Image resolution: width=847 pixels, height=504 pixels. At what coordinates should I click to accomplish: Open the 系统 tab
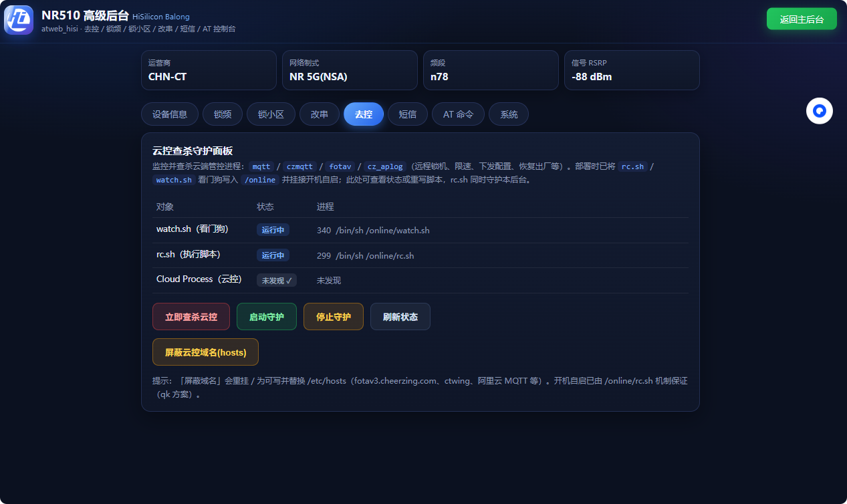(x=509, y=114)
